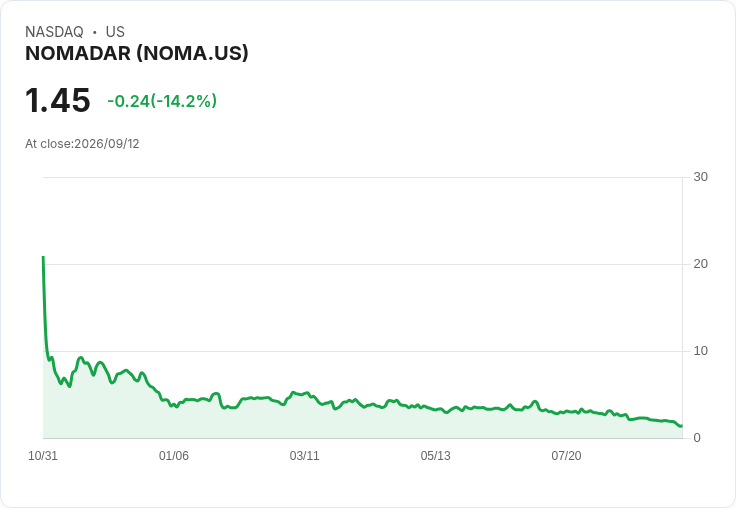Viewport: 736px width, 508px height.
Task: Click the 01/06 date axis label
Action: click(174, 456)
